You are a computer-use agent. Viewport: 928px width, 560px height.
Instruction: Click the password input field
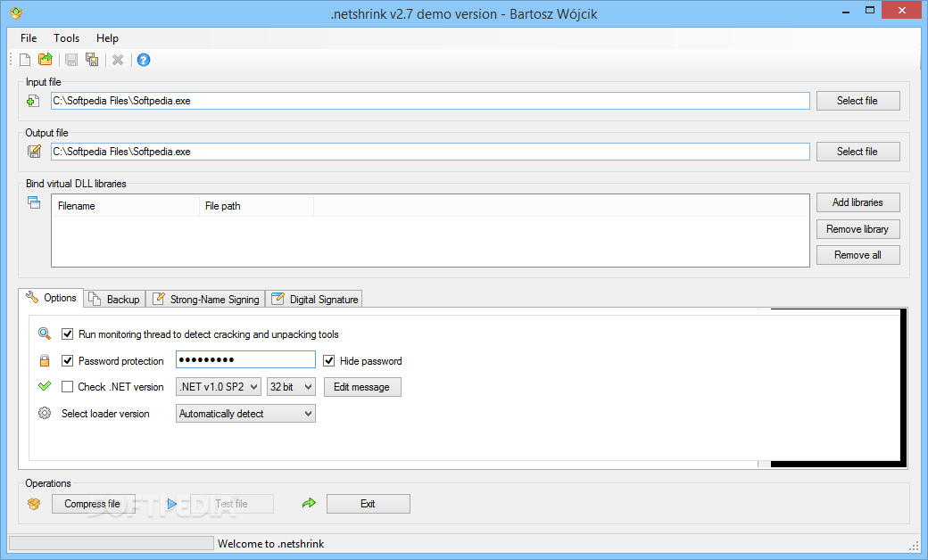245,359
